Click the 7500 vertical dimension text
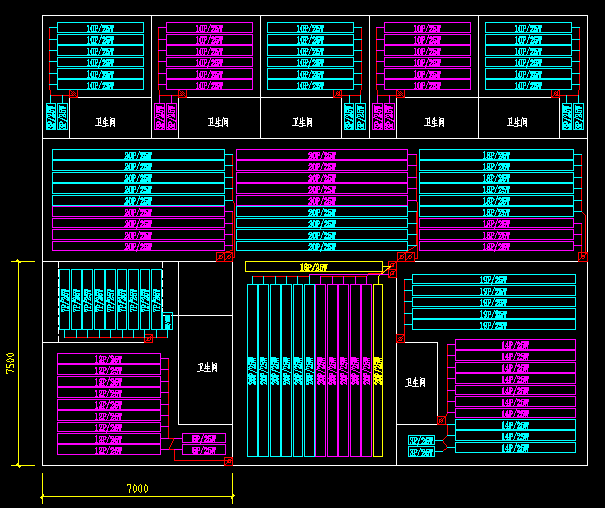The height and width of the screenshot is (508, 605). click(10, 364)
